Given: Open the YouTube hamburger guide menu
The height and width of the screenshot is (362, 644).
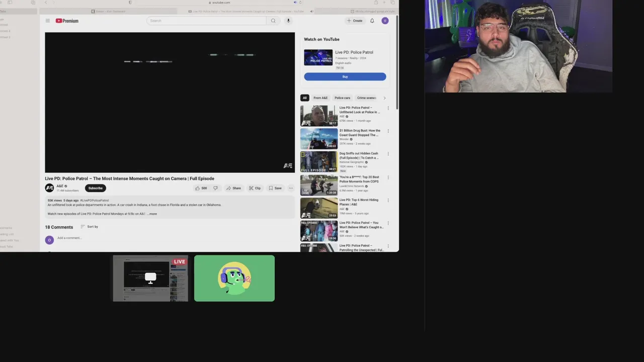Looking at the screenshot, I should (x=47, y=21).
